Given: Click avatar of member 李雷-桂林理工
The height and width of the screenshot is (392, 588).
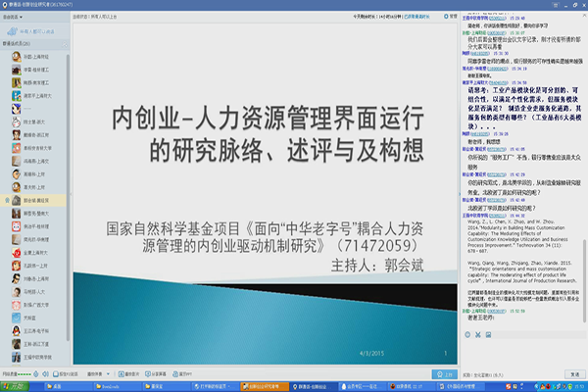Looking at the screenshot, I should click(x=17, y=71).
